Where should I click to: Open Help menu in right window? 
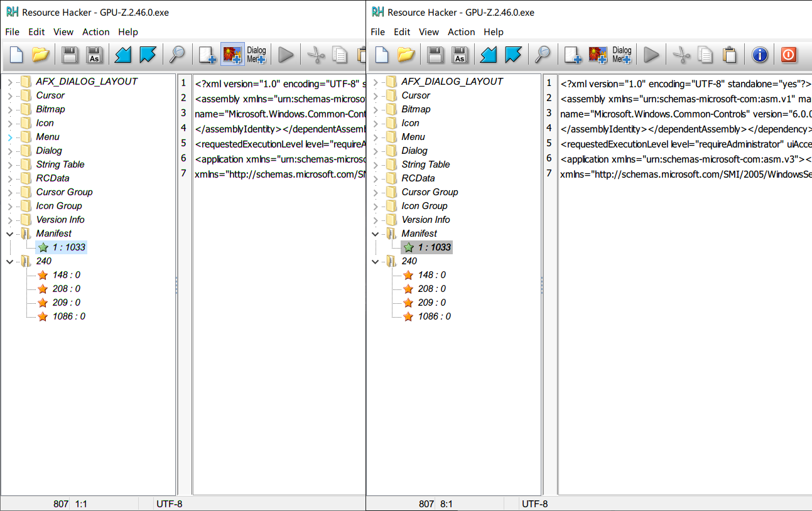point(494,32)
